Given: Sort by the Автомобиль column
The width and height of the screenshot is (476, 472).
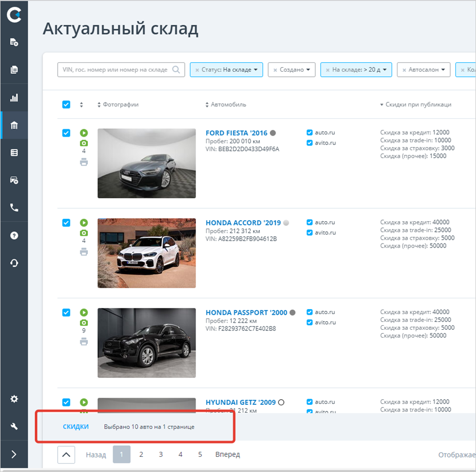Looking at the screenshot, I should click(x=226, y=104).
